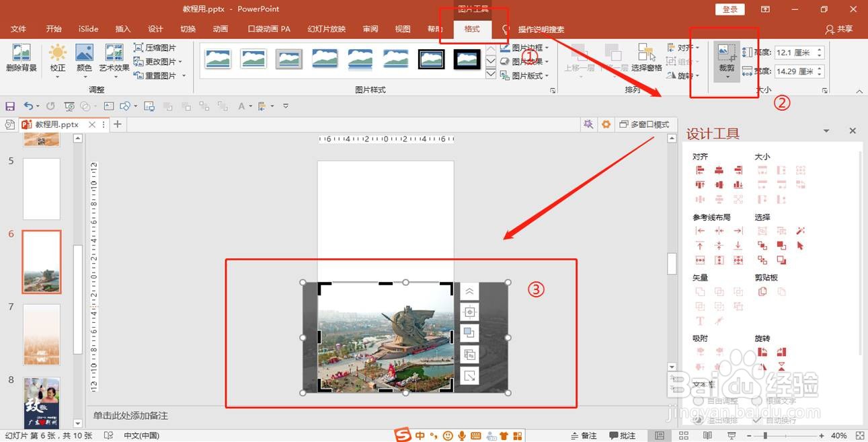Close the 教程用.pptx document tab
This screenshot has height=442, width=868.
pos(93,124)
